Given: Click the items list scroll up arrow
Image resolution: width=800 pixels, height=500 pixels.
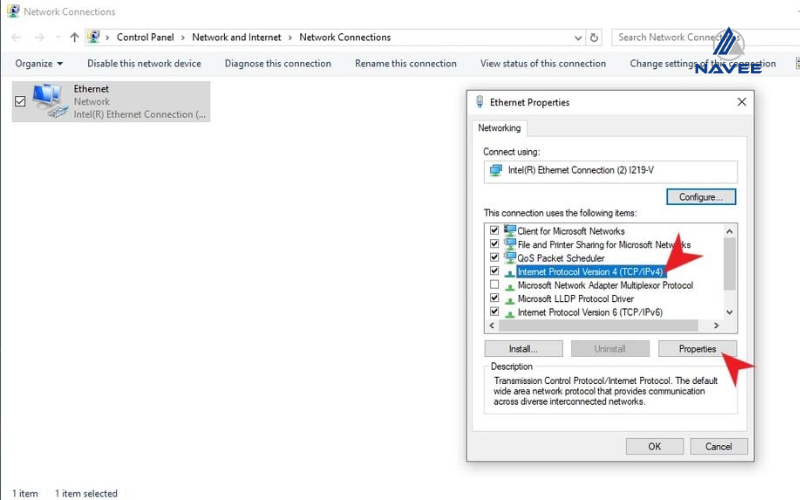Looking at the screenshot, I should [730, 231].
